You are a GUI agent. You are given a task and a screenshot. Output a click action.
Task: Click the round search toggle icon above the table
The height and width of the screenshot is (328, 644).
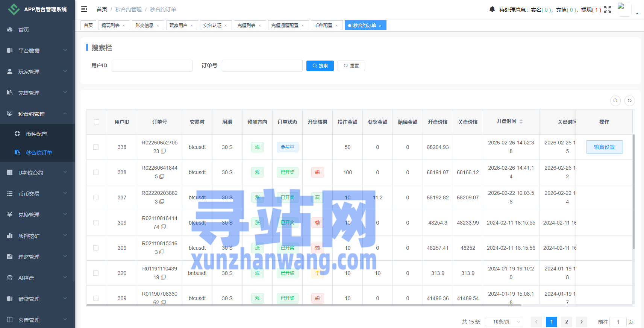pyautogui.click(x=615, y=101)
